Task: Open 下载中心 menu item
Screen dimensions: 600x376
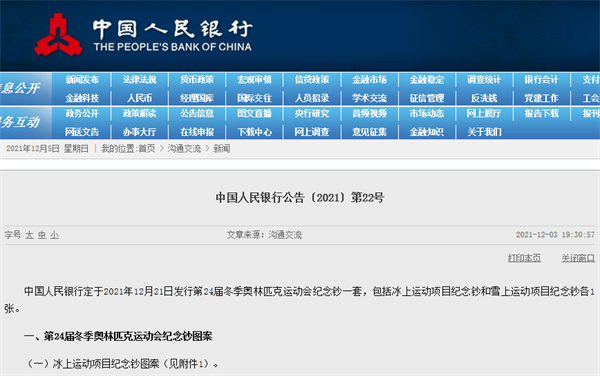Action: pyautogui.click(x=254, y=132)
